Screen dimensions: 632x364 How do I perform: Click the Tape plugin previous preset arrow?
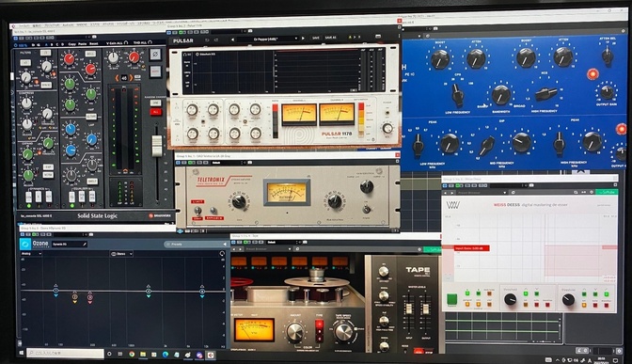point(234,249)
